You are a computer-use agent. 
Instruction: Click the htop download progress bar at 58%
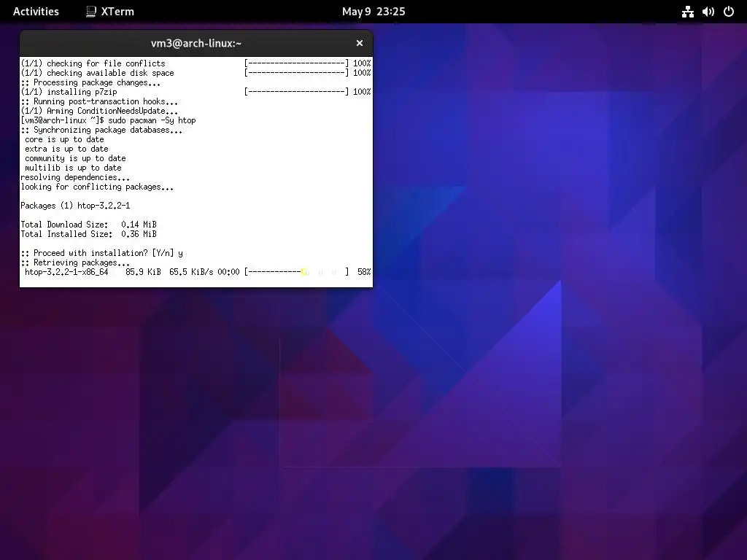(296, 272)
